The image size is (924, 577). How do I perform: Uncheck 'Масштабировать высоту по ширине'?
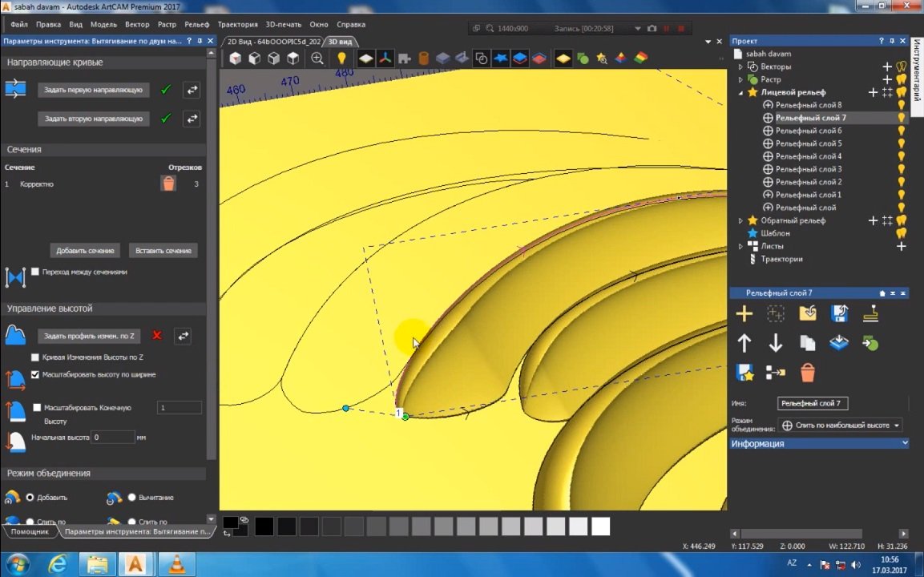tap(35, 374)
